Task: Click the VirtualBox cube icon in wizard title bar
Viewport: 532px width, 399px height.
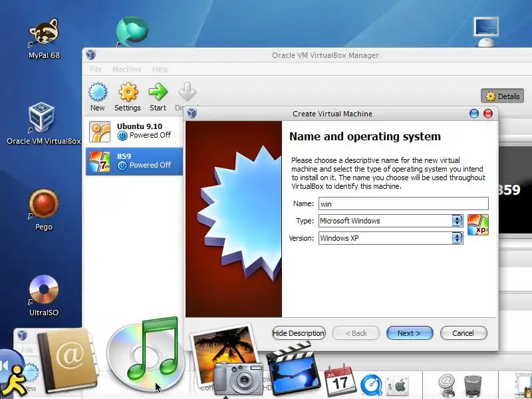Action: [x=192, y=113]
